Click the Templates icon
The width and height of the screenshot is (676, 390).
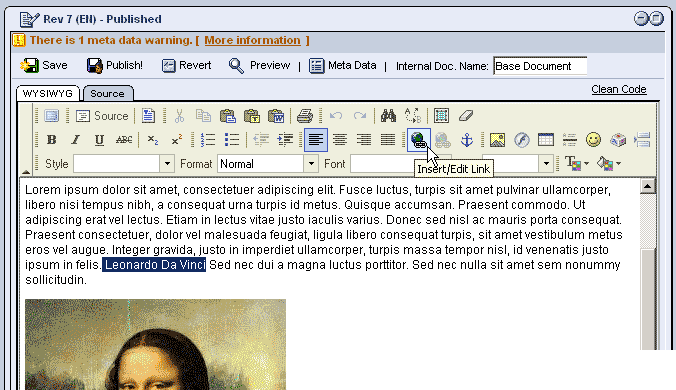(x=148, y=116)
